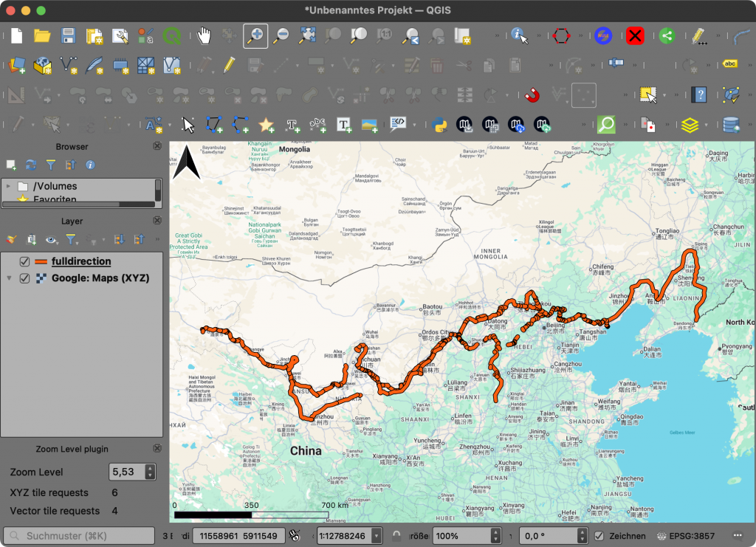
Task: Click the "XYZ tile requests" label
Action: [x=49, y=492]
